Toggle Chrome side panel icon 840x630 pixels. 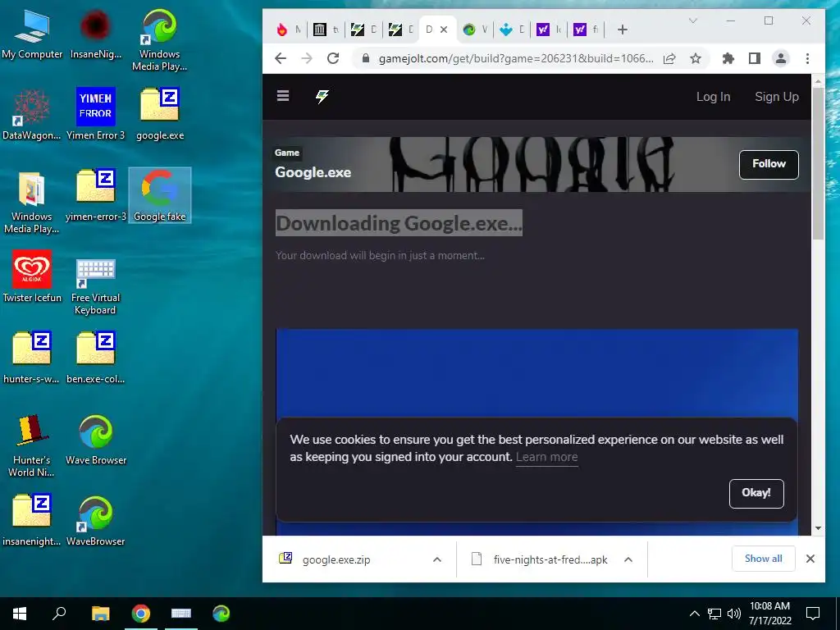755,58
